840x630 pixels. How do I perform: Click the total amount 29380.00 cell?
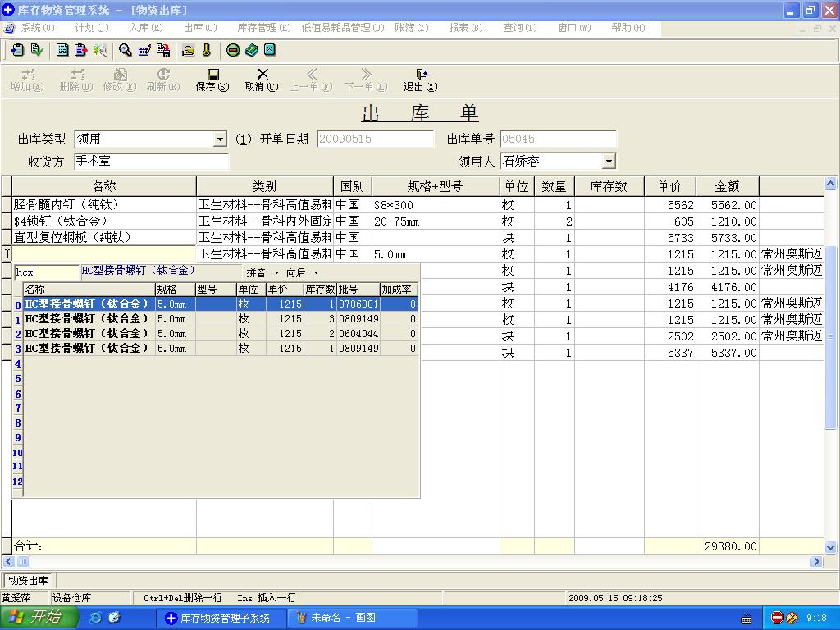pos(727,546)
